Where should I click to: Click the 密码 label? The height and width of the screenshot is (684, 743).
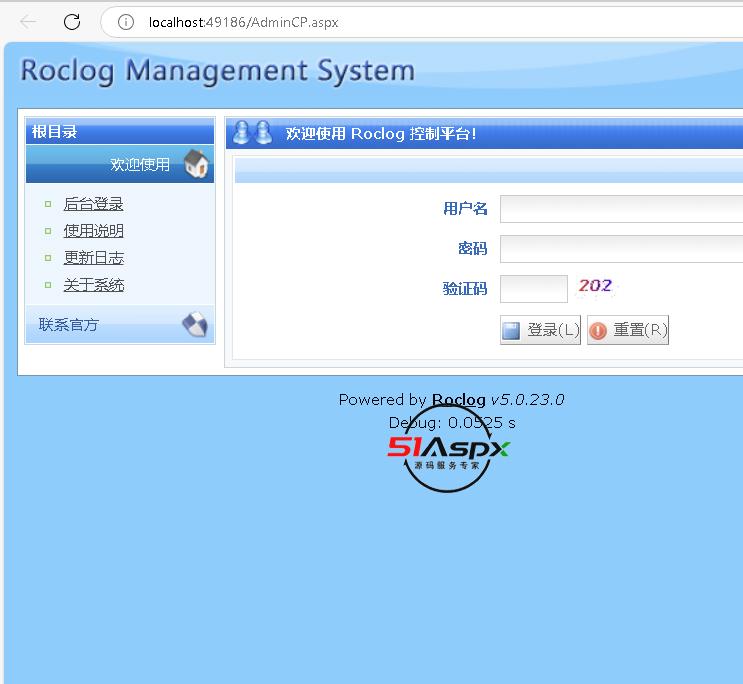[x=472, y=248]
